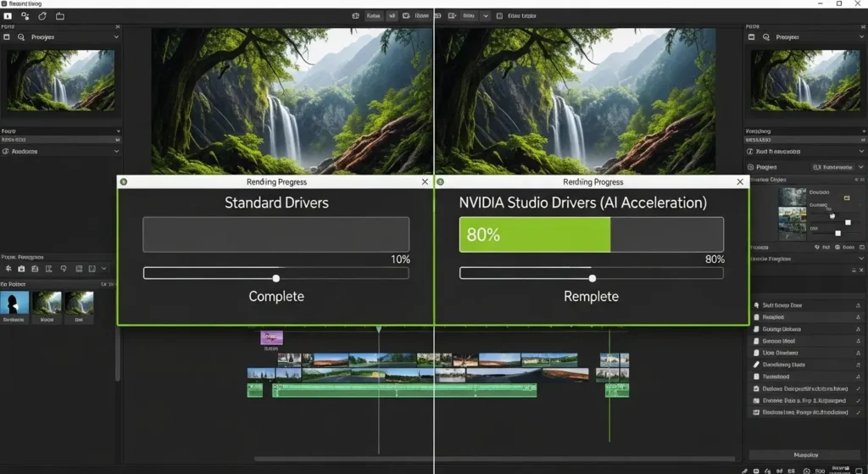868x474 pixels.
Task: Click the small icon before 'Edas teplor' label
Action: 499,16
